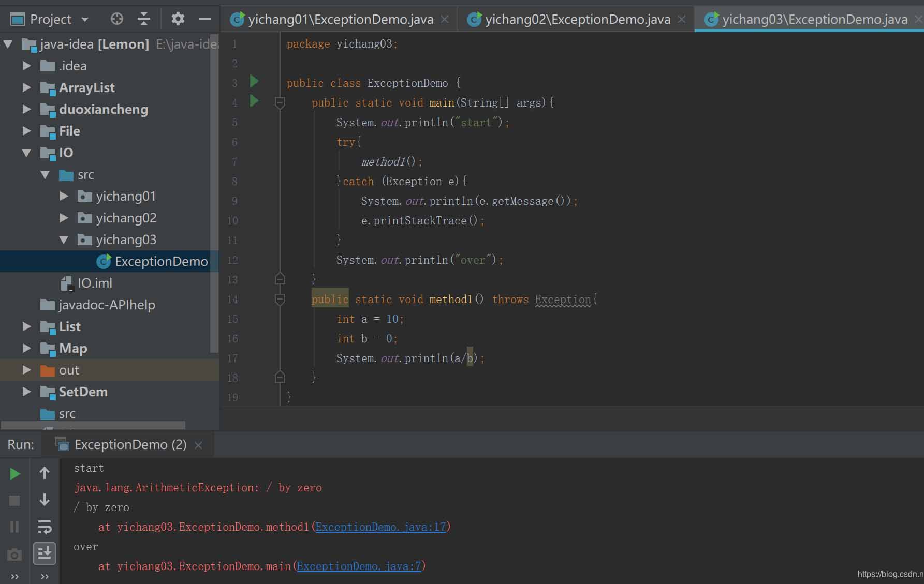Image resolution: width=924 pixels, height=584 pixels.
Task: Expand the SetDem module
Action: 27,392
